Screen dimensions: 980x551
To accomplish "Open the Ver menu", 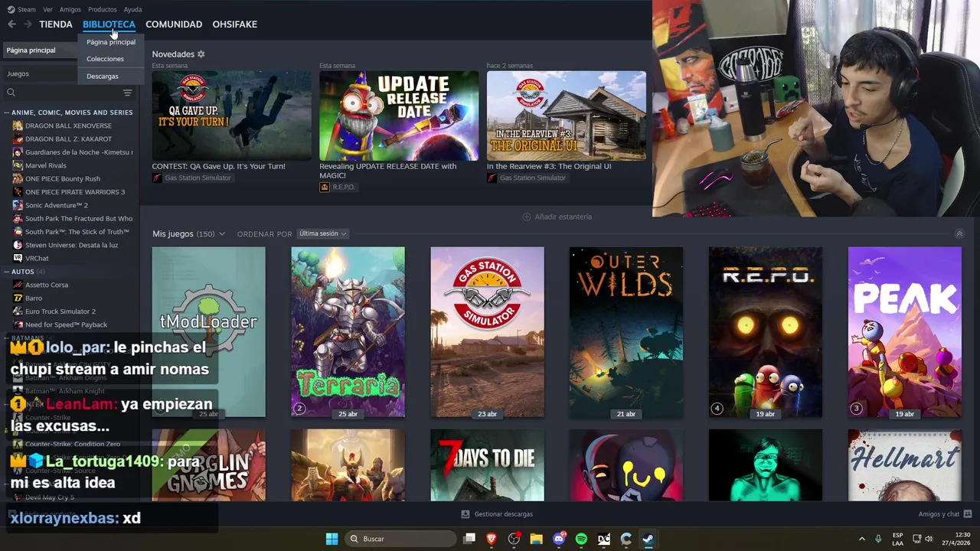I will pos(48,9).
